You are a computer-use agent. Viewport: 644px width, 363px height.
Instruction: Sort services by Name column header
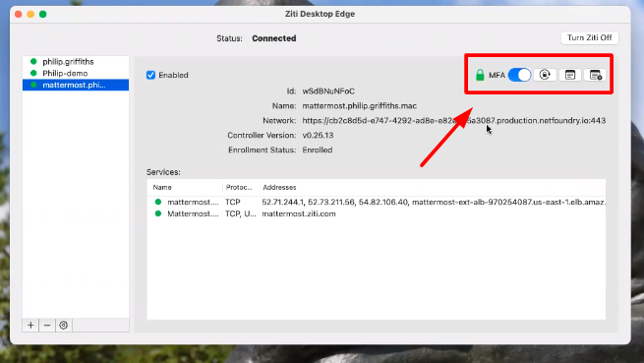click(x=162, y=188)
